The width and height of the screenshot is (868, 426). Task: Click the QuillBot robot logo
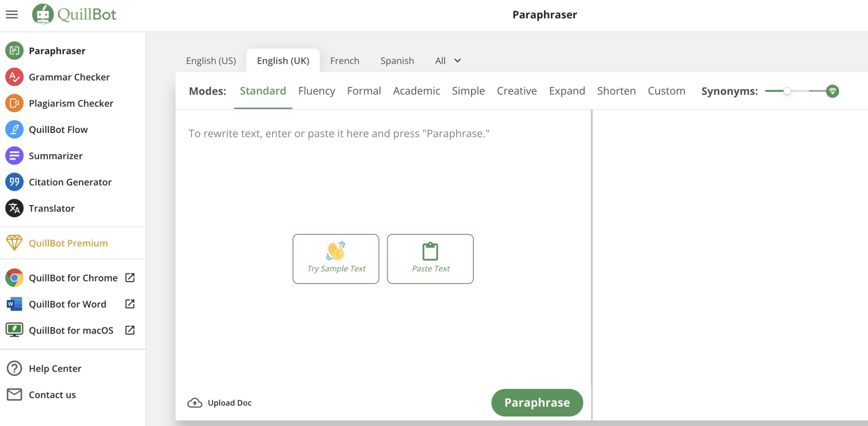(x=43, y=14)
